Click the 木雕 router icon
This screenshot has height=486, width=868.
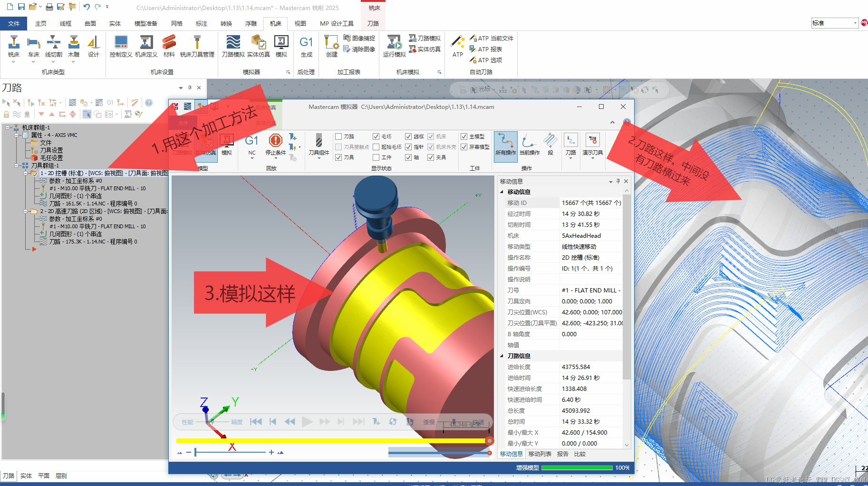(74, 47)
